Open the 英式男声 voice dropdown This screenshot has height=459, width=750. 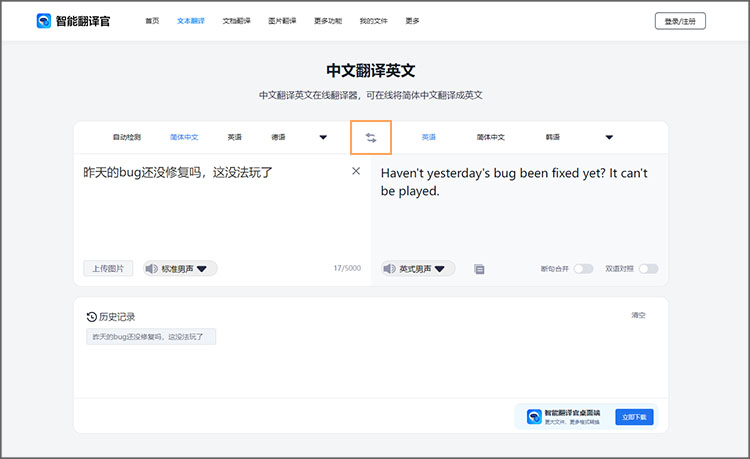point(440,269)
